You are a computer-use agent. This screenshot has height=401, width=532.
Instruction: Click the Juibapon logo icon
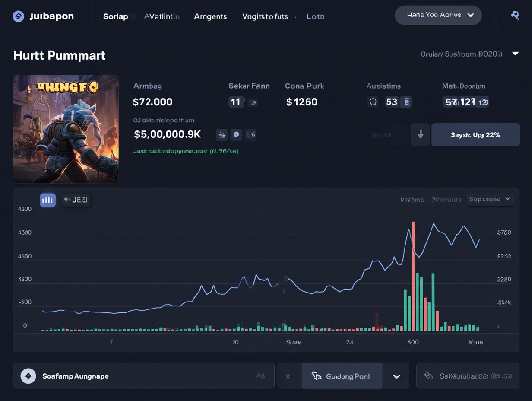pos(18,16)
